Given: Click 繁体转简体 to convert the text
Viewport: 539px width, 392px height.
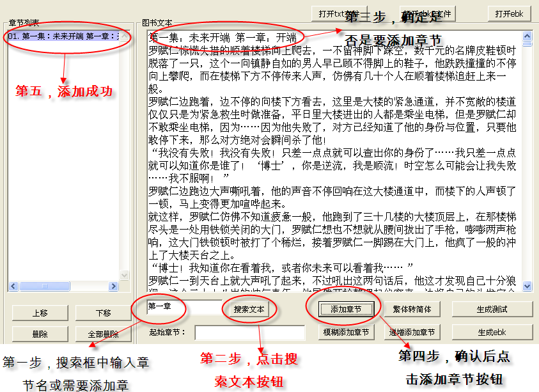Looking at the screenshot, I should (x=412, y=309).
